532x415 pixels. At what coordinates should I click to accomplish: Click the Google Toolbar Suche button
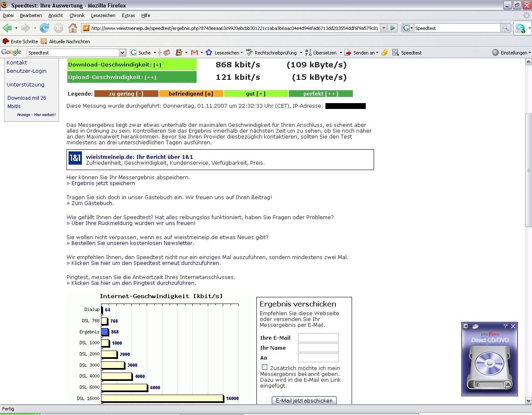pos(141,52)
